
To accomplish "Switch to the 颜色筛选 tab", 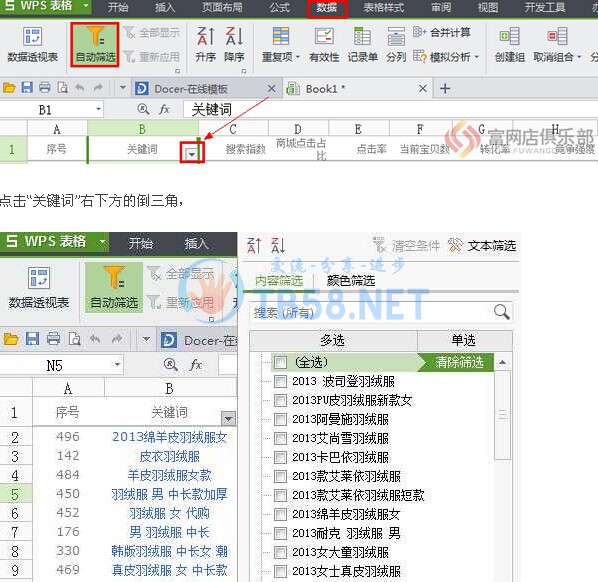I will (x=351, y=281).
